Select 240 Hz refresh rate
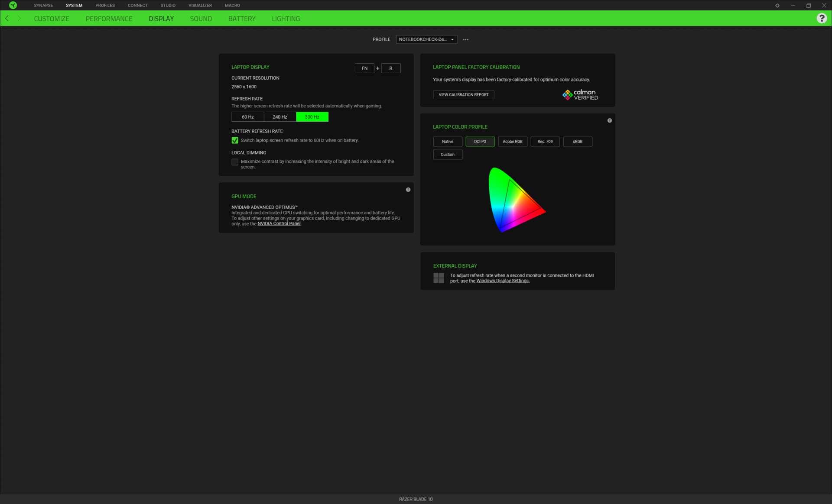 pos(280,117)
